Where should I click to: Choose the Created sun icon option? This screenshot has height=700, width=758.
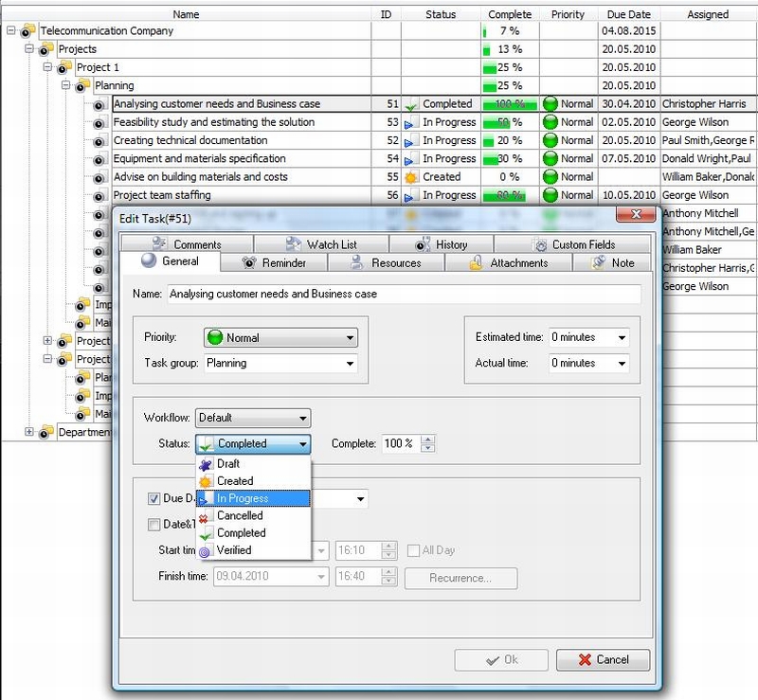point(205,481)
